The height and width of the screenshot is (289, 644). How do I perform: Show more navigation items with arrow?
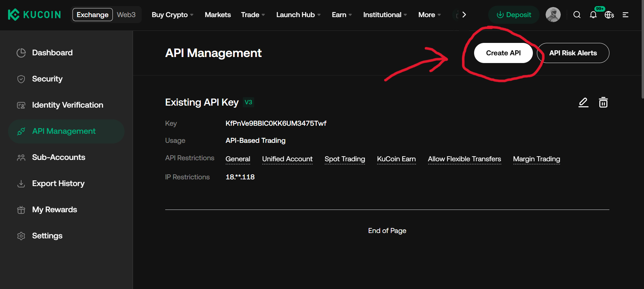pos(464,15)
